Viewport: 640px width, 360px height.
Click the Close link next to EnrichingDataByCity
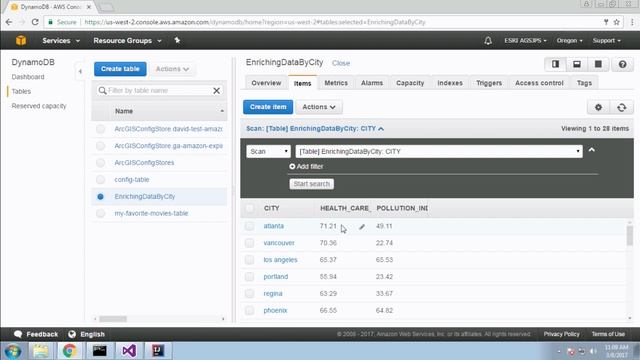point(341,63)
